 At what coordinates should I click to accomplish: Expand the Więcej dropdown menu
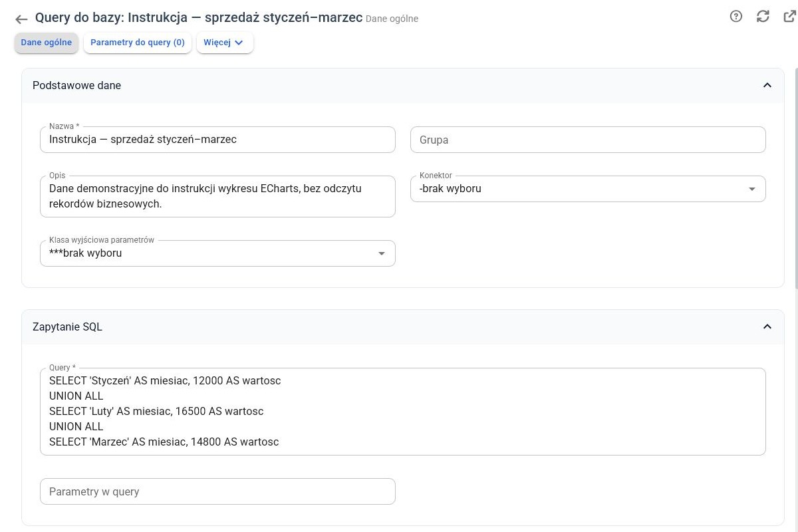tap(225, 43)
